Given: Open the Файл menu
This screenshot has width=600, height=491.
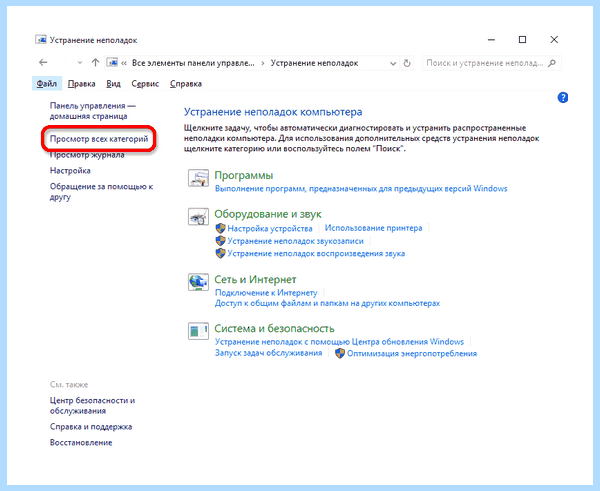Looking at the screenshot, I should (x=47, y=83).
